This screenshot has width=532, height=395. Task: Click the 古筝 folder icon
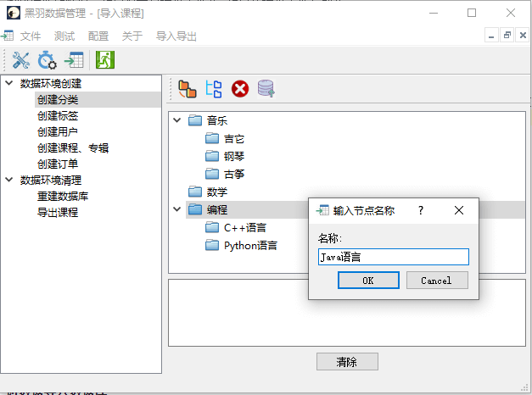(x=212, y=174)
